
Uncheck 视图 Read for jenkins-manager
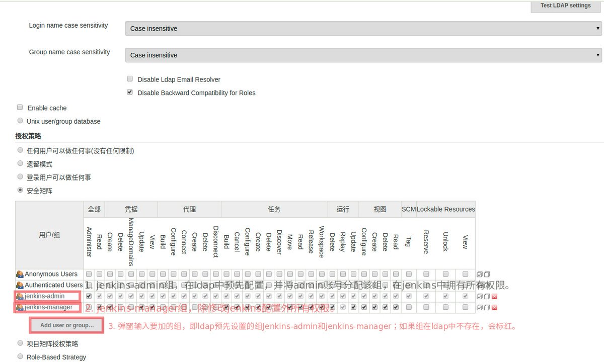396,307
